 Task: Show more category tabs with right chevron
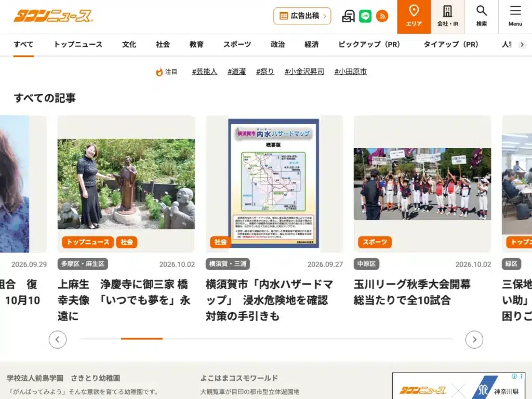point(522,45)
